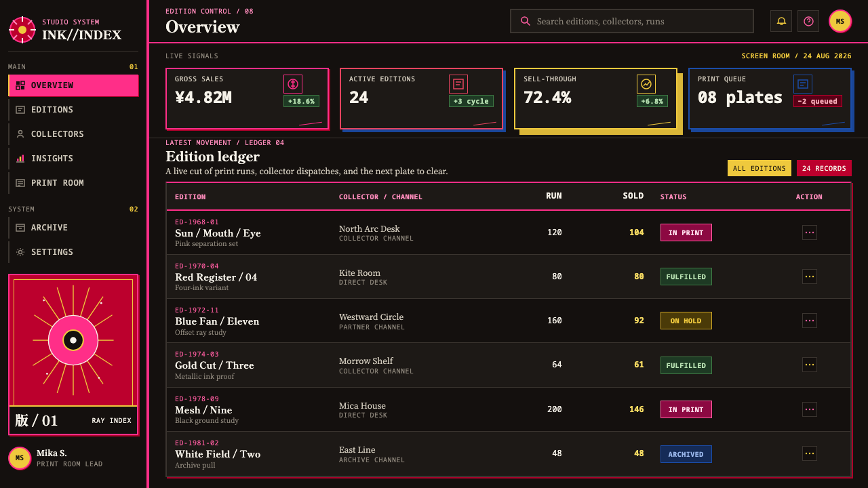Open the notifications bell icon
The height and width of the screenshot is (488, 868).
[x=781, y=21]
